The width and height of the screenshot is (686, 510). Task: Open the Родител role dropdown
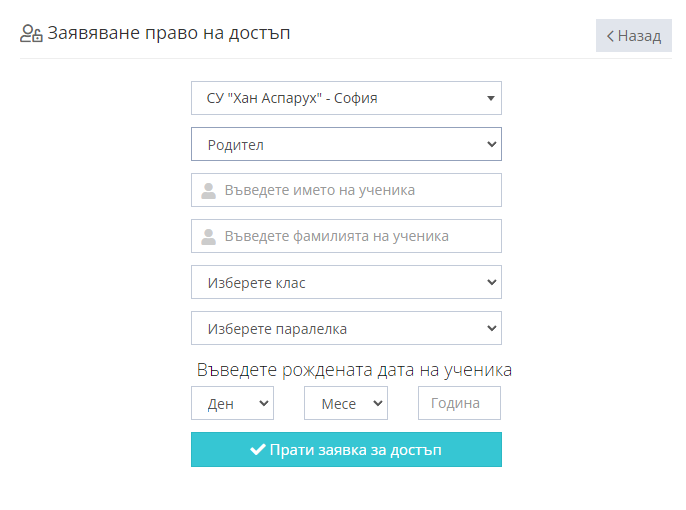[x=346, y=144]
